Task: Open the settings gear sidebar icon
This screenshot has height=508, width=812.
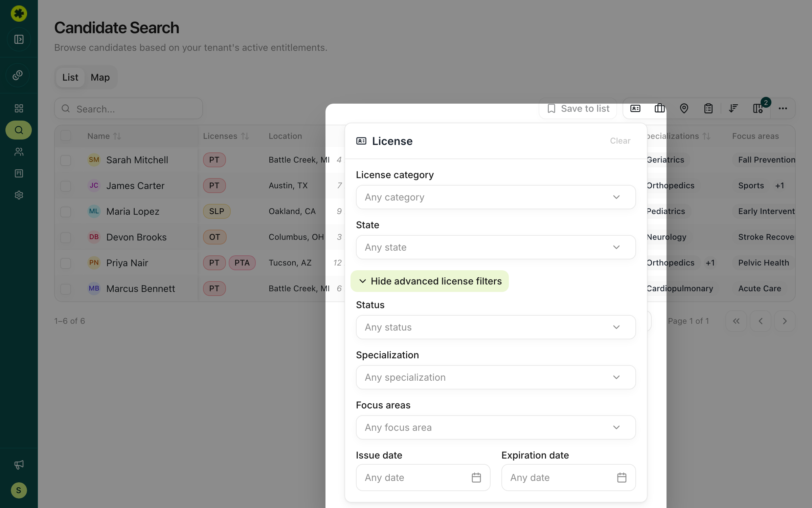Action: (19, 195)
